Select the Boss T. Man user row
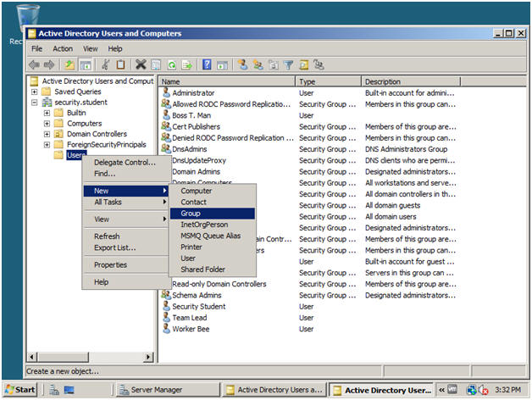532x400 pixels. point(191,115)
